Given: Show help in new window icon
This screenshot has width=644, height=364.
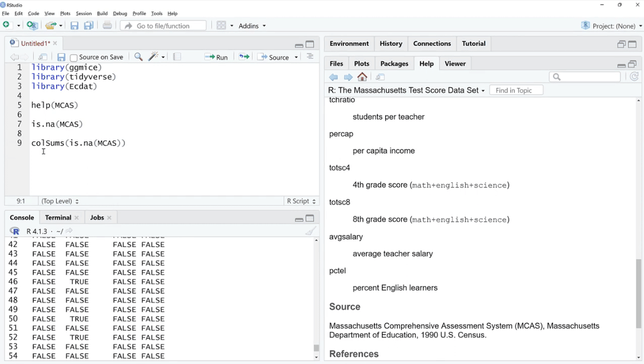Looking at the screenshot, I should coord(380,77).
